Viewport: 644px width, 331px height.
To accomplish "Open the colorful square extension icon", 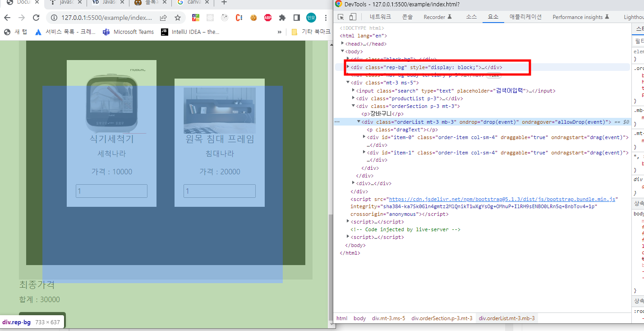I will click(x=196, y=18).
